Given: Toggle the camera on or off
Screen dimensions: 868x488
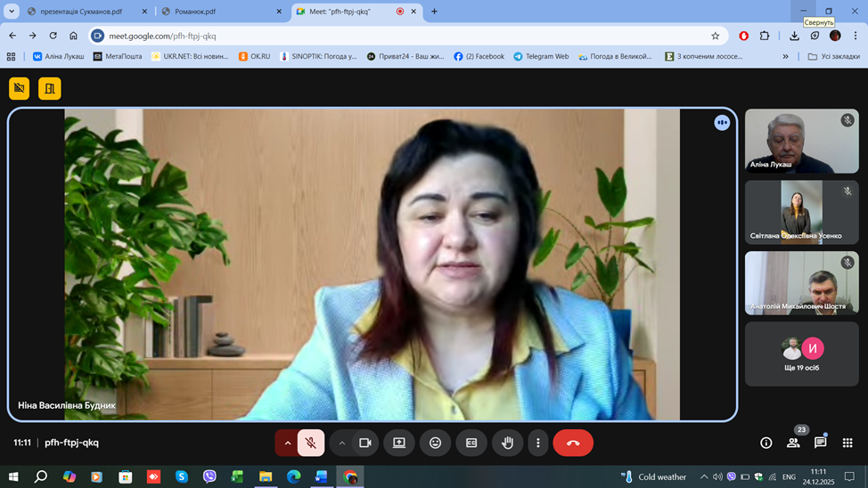Looking at the screenshot, I should click(x=364, y=443).
